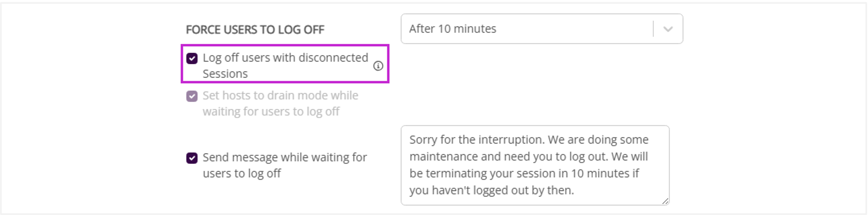Open the After 10 minutes dropdown
The height and width of the screenshot is (215, 868).
(541, 29)
